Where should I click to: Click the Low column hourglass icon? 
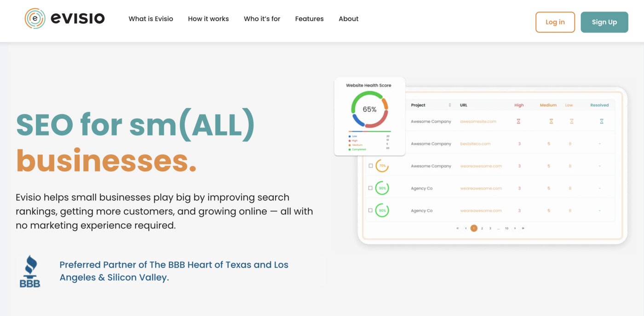coord(571,121)
